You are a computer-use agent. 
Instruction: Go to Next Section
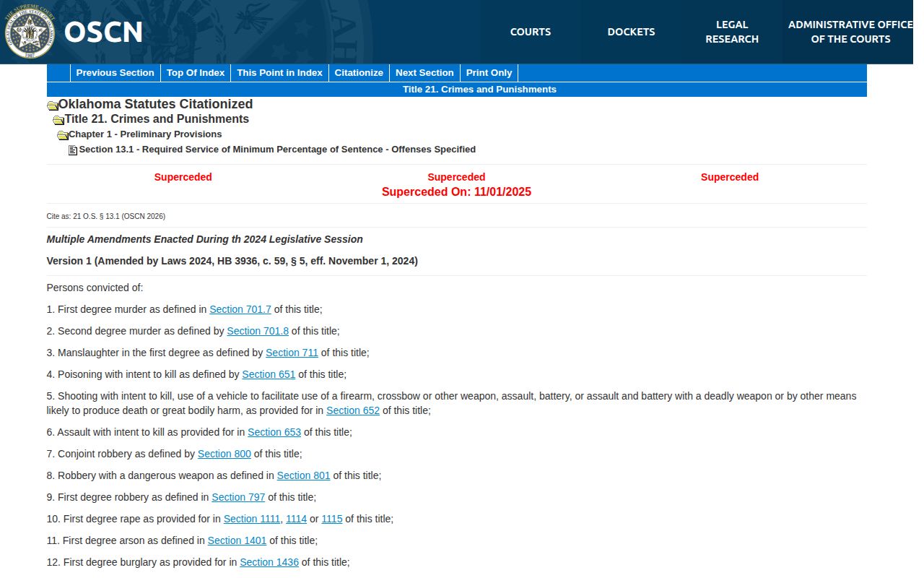point(424,73)
